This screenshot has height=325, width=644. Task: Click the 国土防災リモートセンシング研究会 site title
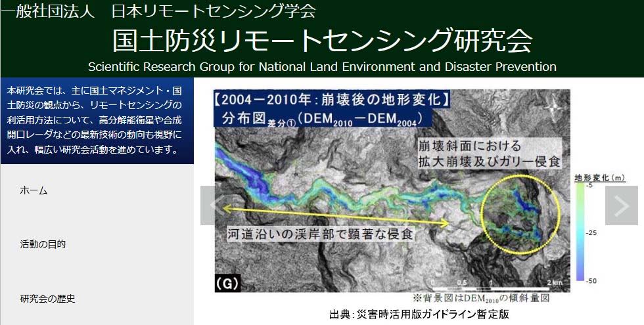322,40
